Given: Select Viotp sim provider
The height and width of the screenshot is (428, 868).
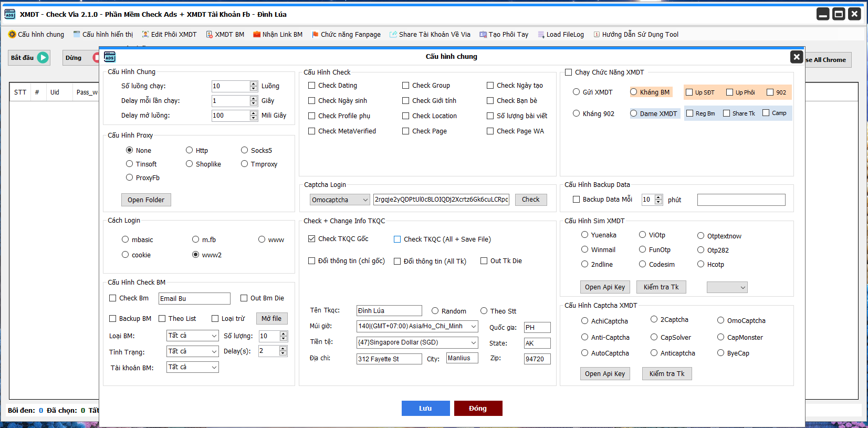Looking at the screenshot, I should (x=642, y=235).
